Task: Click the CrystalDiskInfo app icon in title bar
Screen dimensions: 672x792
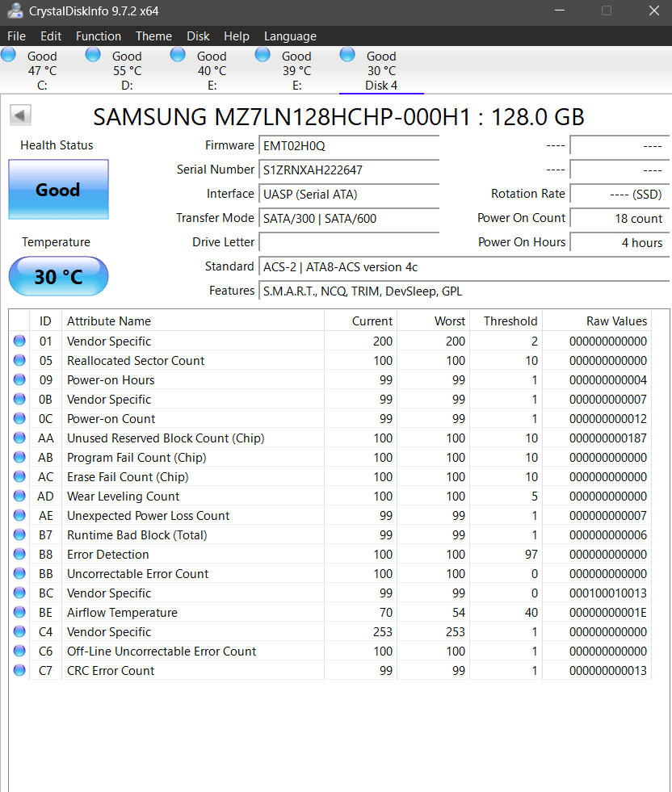Action: tap(15, 10)
